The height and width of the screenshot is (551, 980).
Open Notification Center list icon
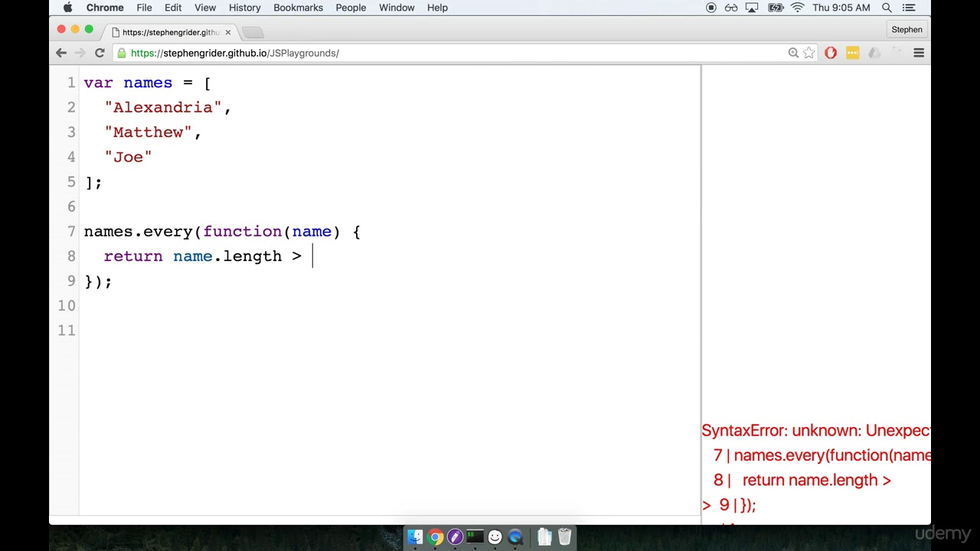click(909, 8)
